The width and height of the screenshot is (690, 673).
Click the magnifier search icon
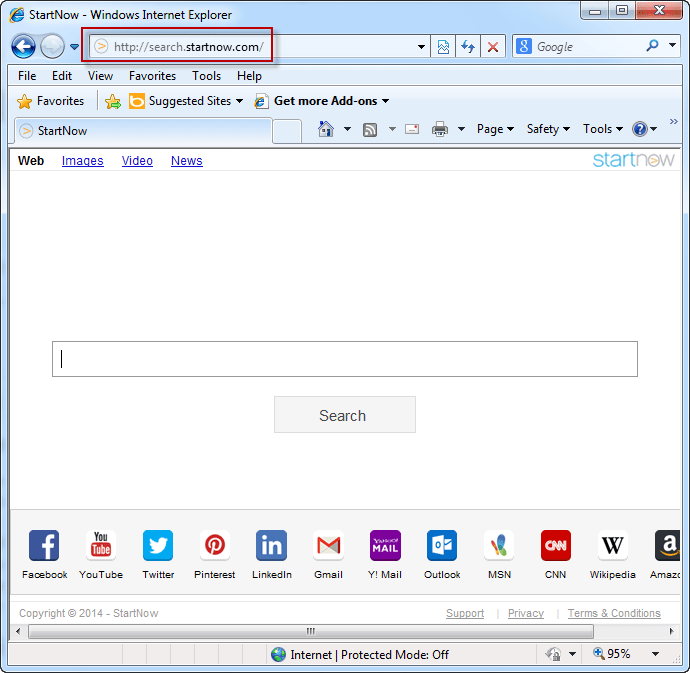coord(652,45)
